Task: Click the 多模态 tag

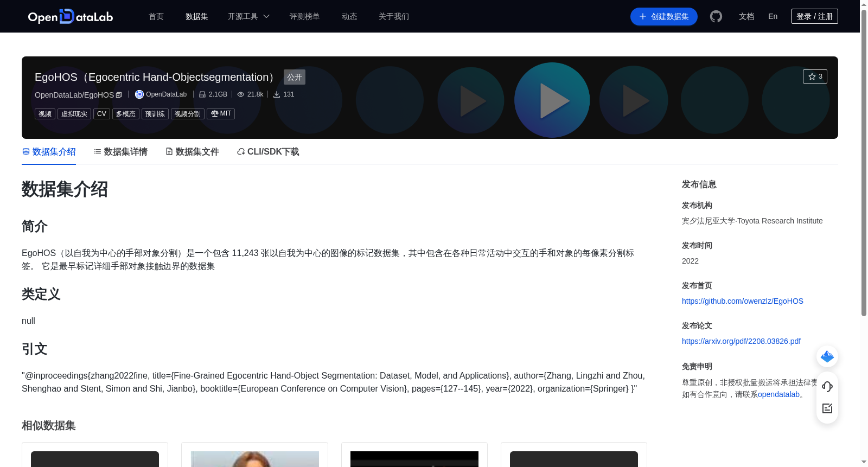Action: 126,114
